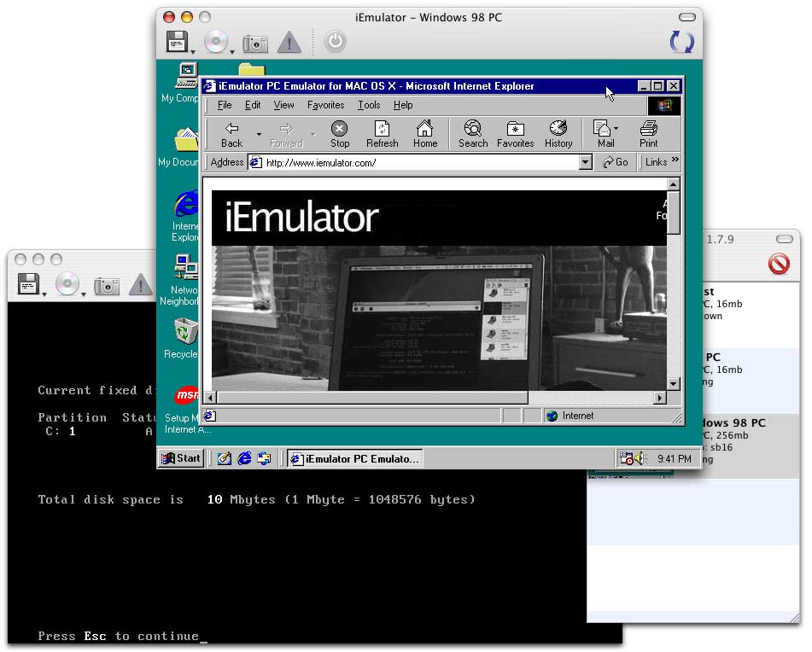The height and width of the screenshot is (652, 812).
Task: Select the Recycle Bin desktop icon
Action: pyautogui.click(x=181, y=338)
